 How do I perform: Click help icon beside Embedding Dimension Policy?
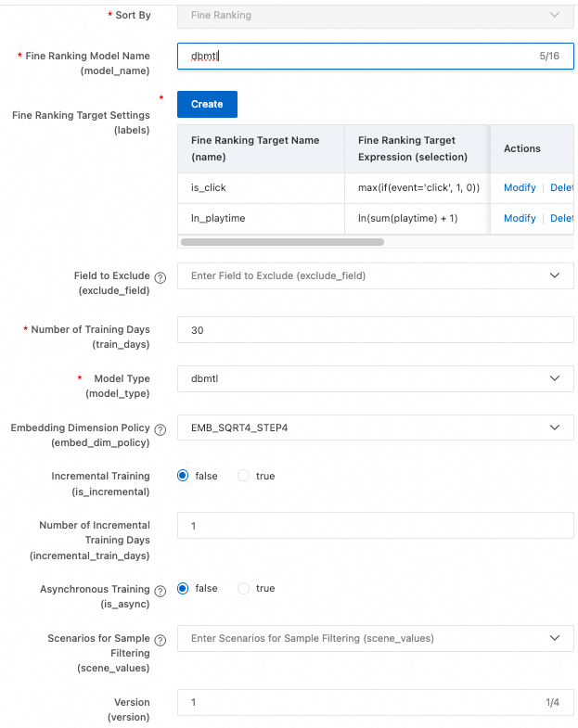pyautogui.click(x=161, y=429)
